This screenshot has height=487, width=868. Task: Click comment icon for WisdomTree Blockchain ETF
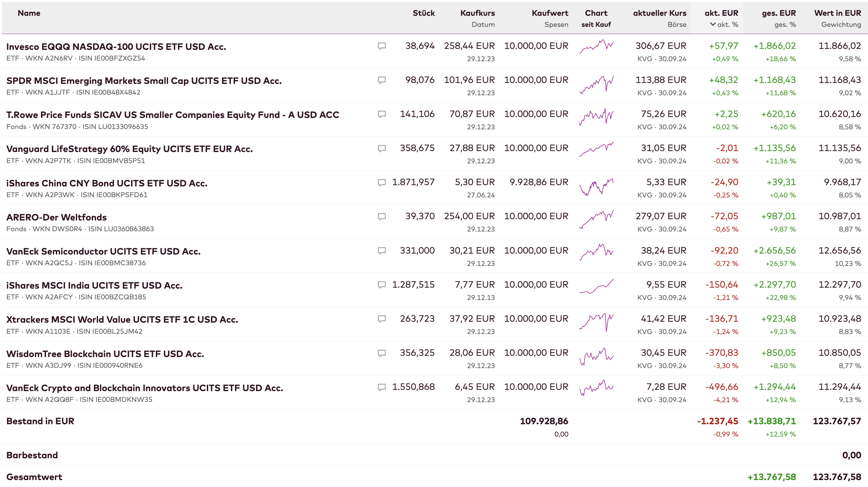(381, 353)
